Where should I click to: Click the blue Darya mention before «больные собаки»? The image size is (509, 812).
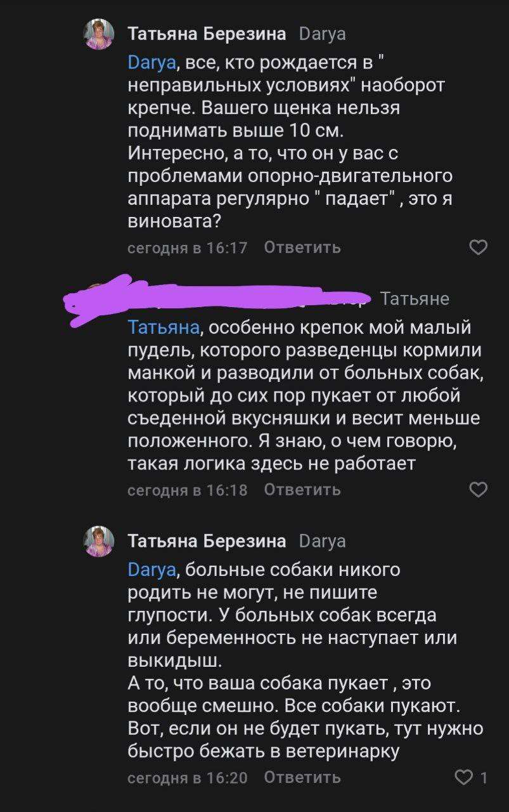pos(151,569)
